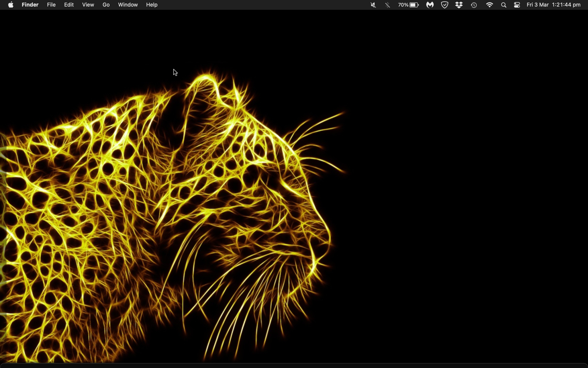Open the File menu
Viewport: 588px width, 368px height.
[51, 5]
